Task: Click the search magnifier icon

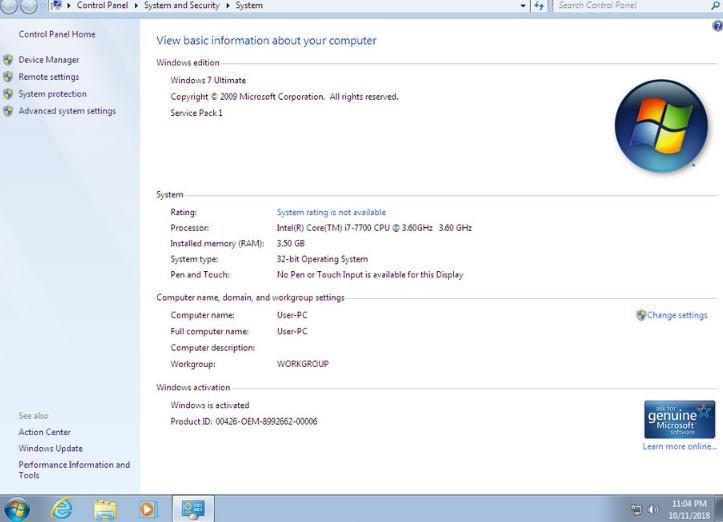Action: pyautogui.click(x=715, y=6)
